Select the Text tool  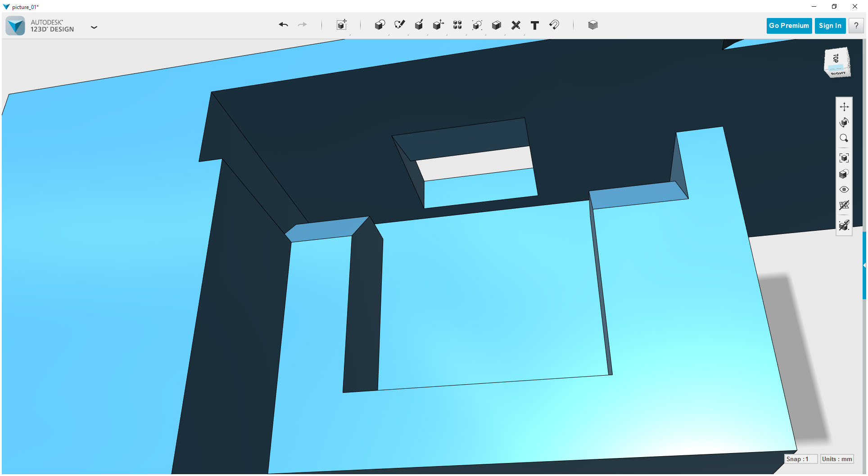(x=535, y=25)
